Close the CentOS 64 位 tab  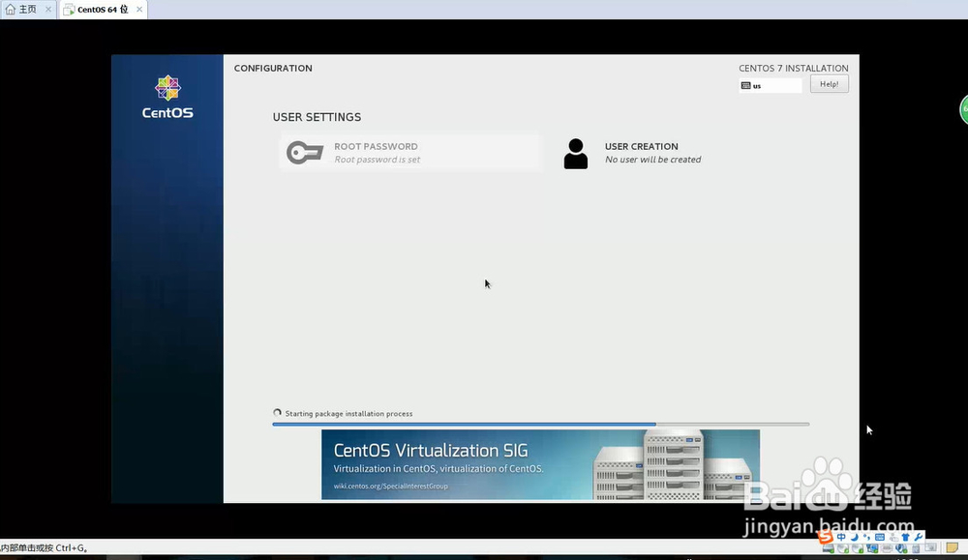pos(139,10)
